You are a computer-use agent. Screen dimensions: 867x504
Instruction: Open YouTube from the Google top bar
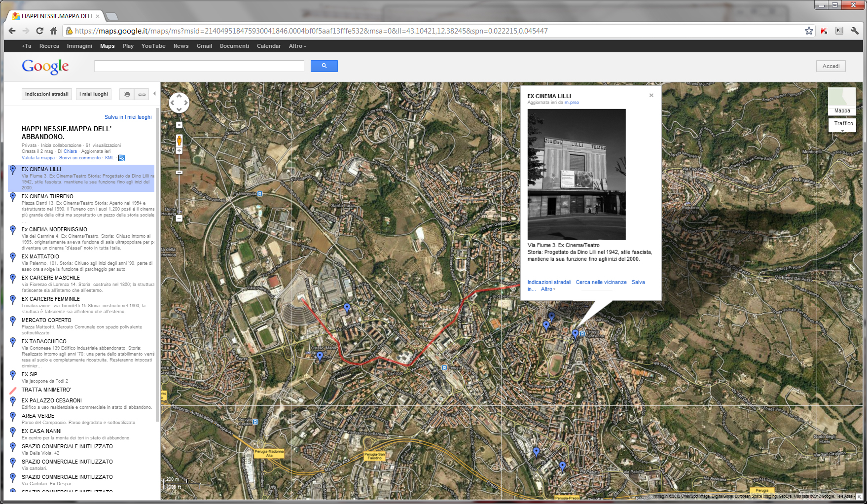[x=153, y=46]
